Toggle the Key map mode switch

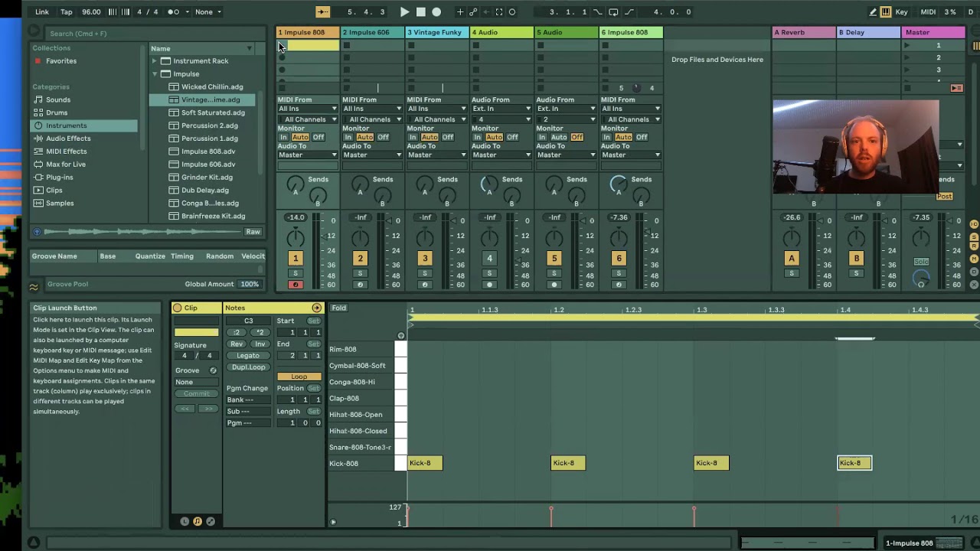902,11
